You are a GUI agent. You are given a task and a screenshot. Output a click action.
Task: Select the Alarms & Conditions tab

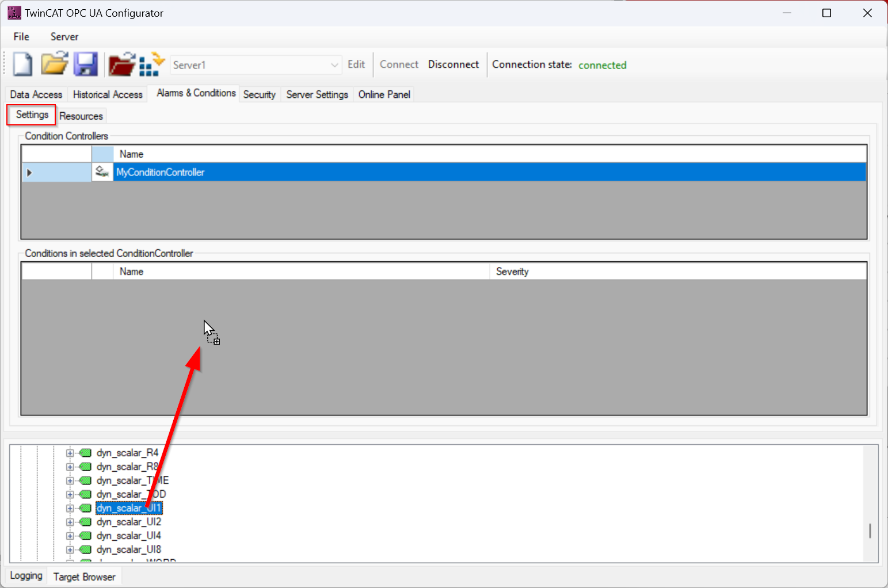pyautogui.click(x=196, y=93)
